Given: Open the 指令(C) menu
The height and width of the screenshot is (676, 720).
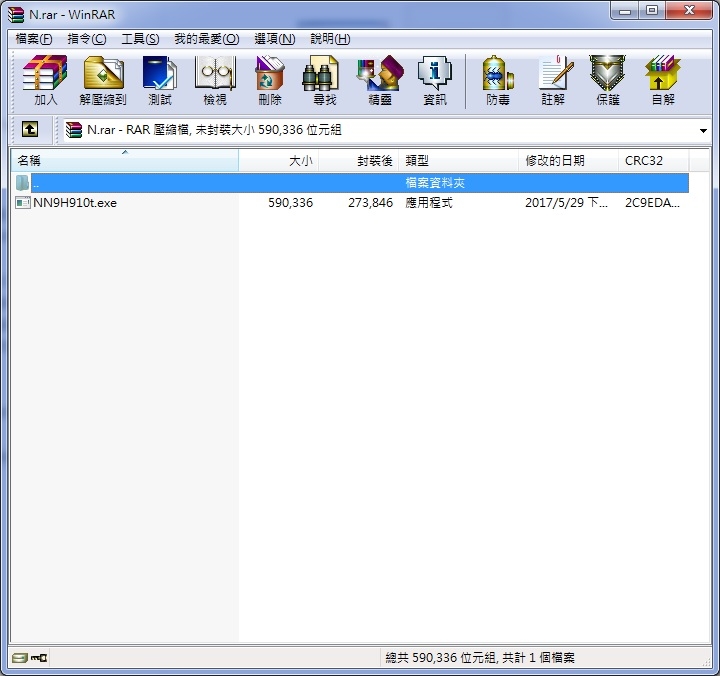Looking at the screenshot, I should click(87, 39).
